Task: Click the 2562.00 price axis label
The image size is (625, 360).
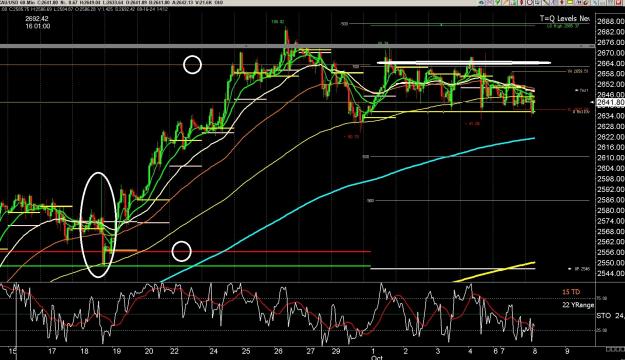Action: point(611,242)
